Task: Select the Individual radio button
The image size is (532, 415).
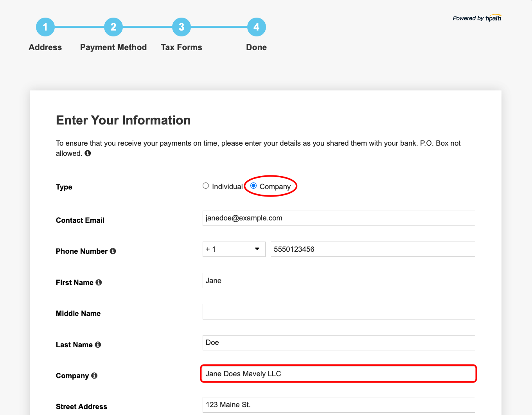Action: (x=206, y=186)
